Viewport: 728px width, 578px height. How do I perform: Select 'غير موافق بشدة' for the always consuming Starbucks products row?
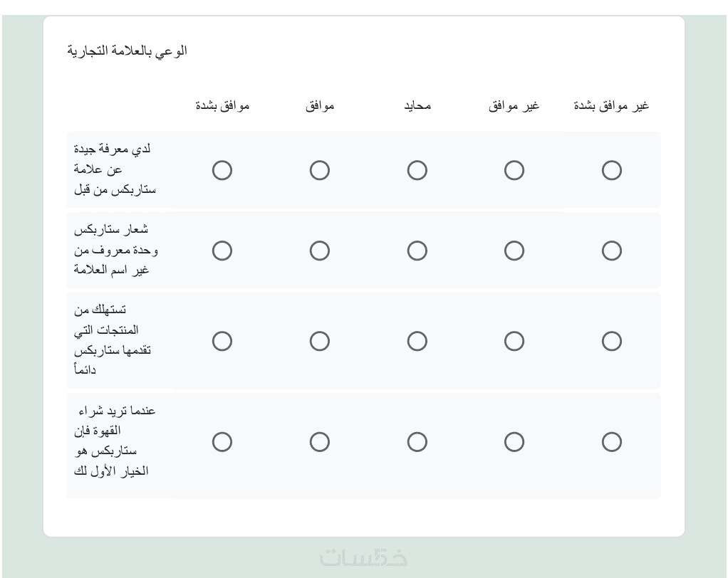[611, 341]
